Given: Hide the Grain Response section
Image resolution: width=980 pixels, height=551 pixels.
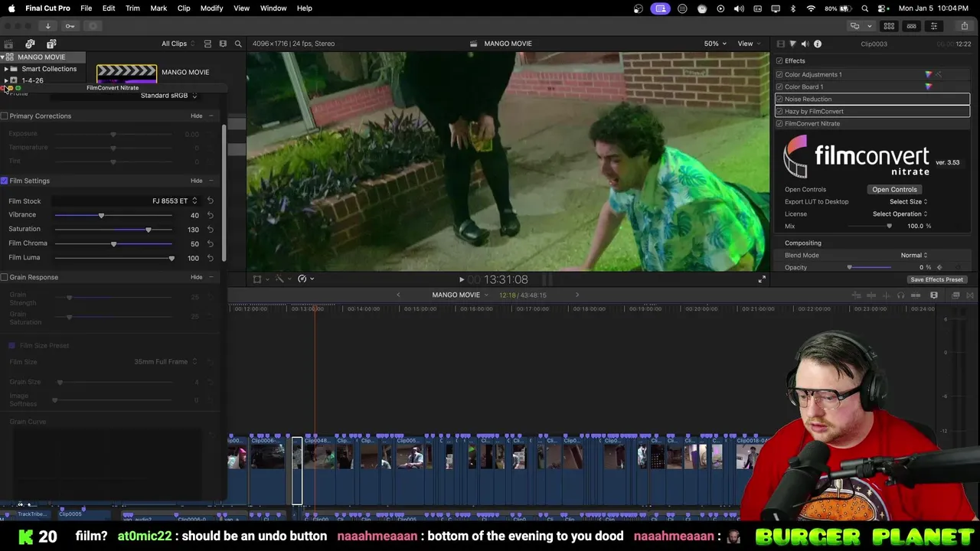Looking at the screenshot, I should 197,277.
